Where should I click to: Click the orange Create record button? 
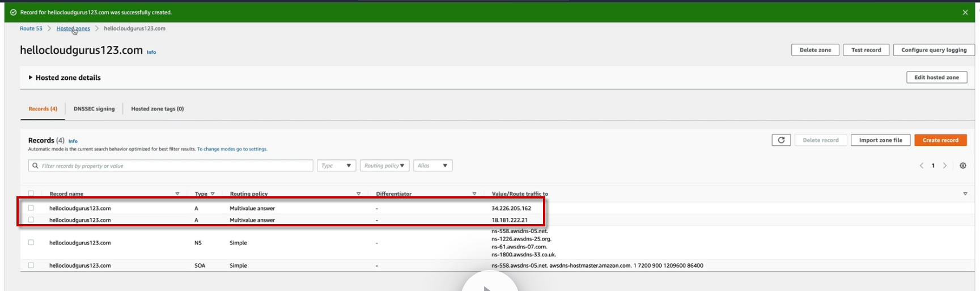pyautogui.click(x=940, y=140)
